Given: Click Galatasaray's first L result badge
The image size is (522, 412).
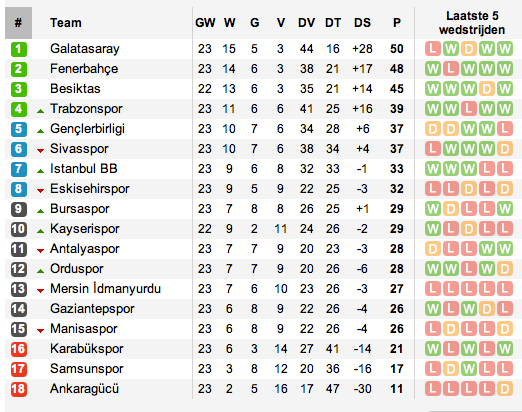Looking at the screenshot, I should [x=433, y=49].
